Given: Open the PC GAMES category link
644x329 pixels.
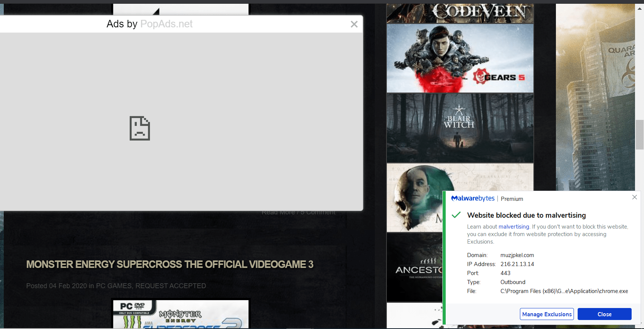Looking at the screenshot, I should pyautogui.click(x=114, y=286).
